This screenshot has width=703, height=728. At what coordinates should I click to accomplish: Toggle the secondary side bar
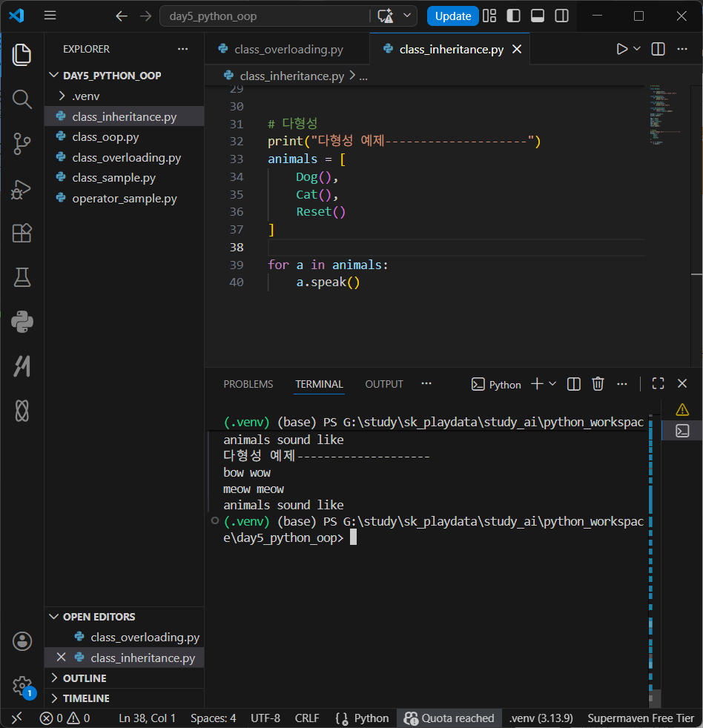pyautogui.click(x=562, y=16)
